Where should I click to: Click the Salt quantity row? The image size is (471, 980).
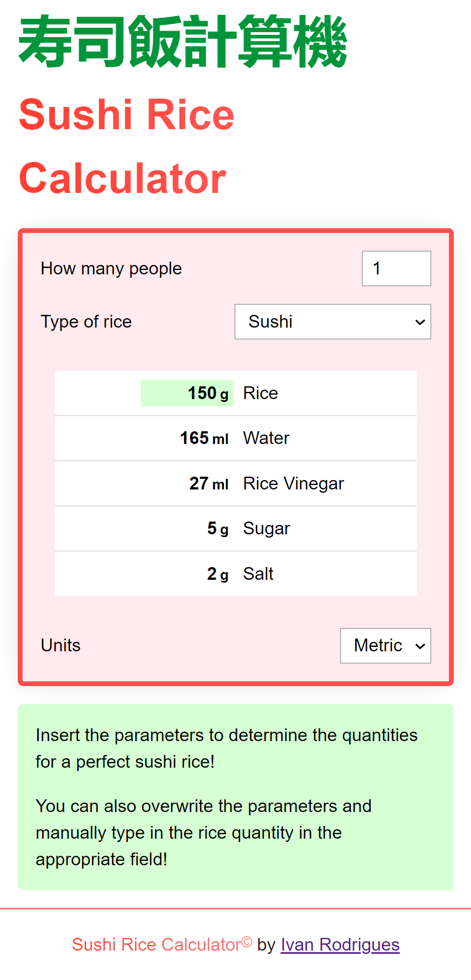coord(235,574)
